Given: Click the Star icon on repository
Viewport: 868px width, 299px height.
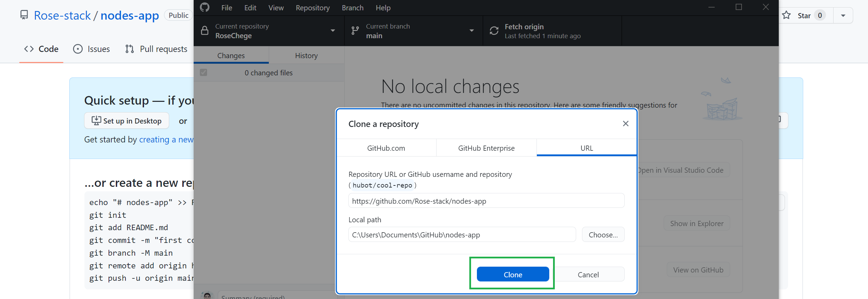Looking at the screenshot, I should (x=787, y=15).
